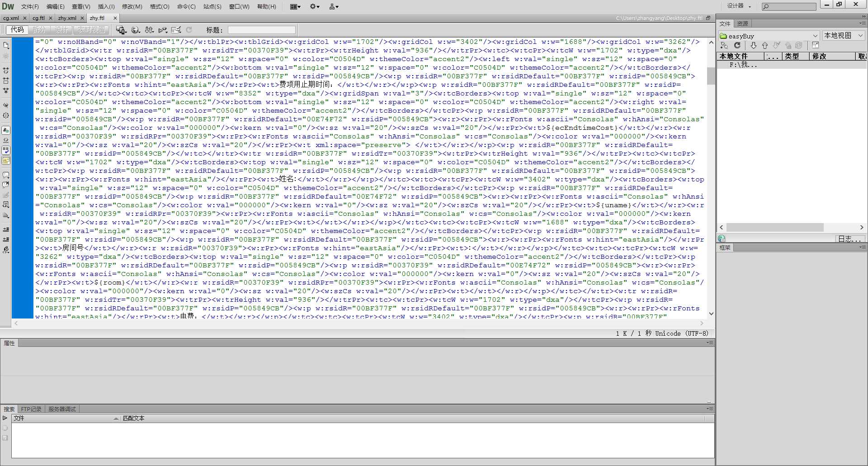This screenshot has width=868, height=466.
Task: Open Properties panel options menu
Action: click(x=710, y=343)
